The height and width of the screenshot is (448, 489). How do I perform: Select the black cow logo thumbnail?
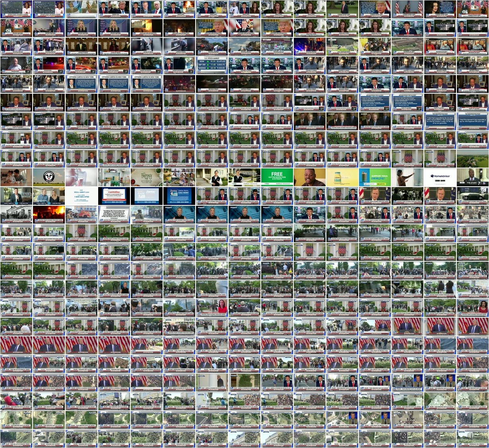tap(49, 177)
